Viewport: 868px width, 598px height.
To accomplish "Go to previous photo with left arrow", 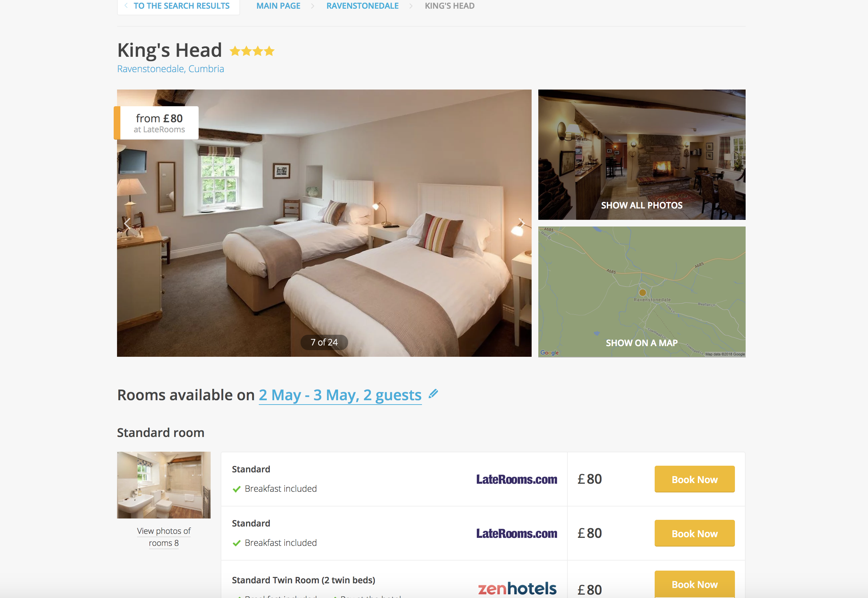I will 127,224.
